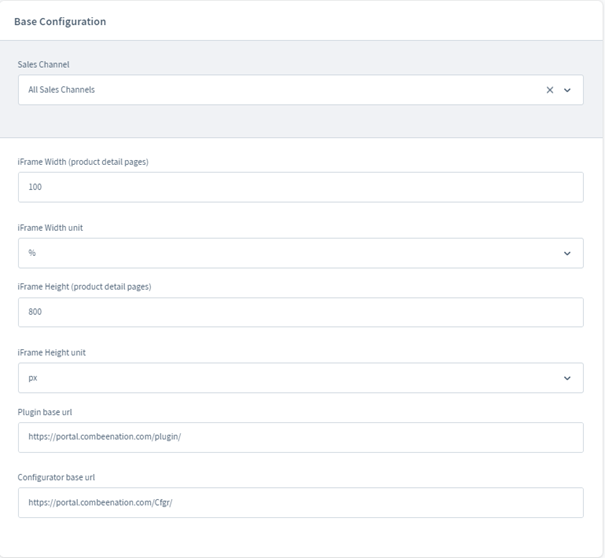Expand the Sales Channel dropdown chevron

pyautogui.click(x=567, y=90)
